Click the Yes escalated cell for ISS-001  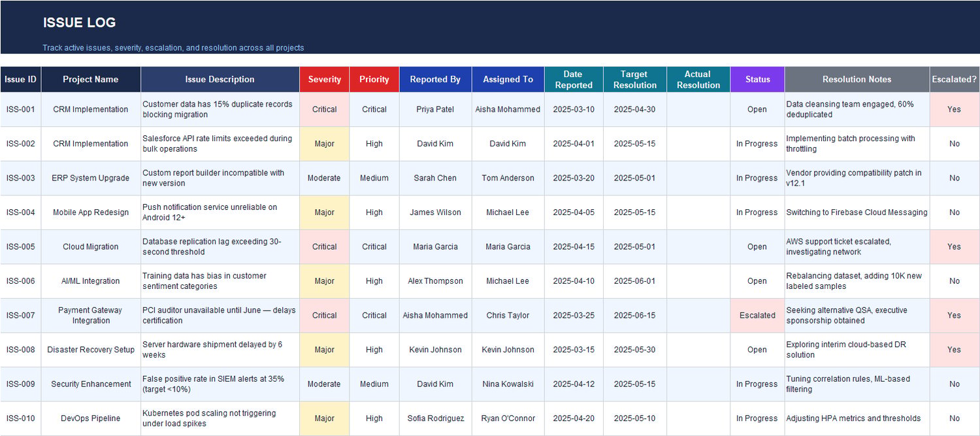[955, 109]
